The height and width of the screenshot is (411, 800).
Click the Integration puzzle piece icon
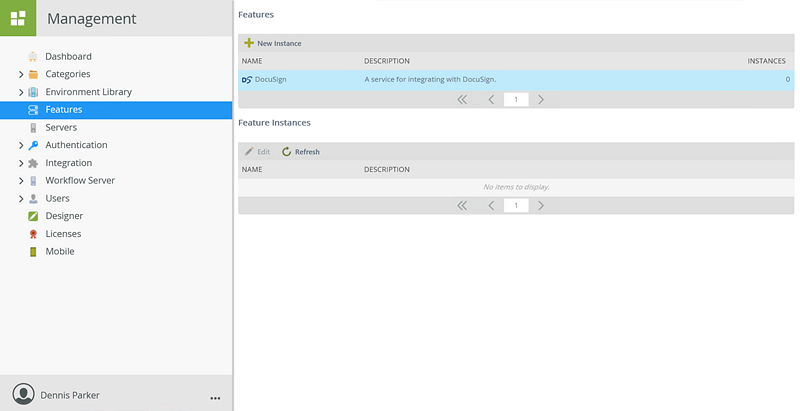pos(33,163)
